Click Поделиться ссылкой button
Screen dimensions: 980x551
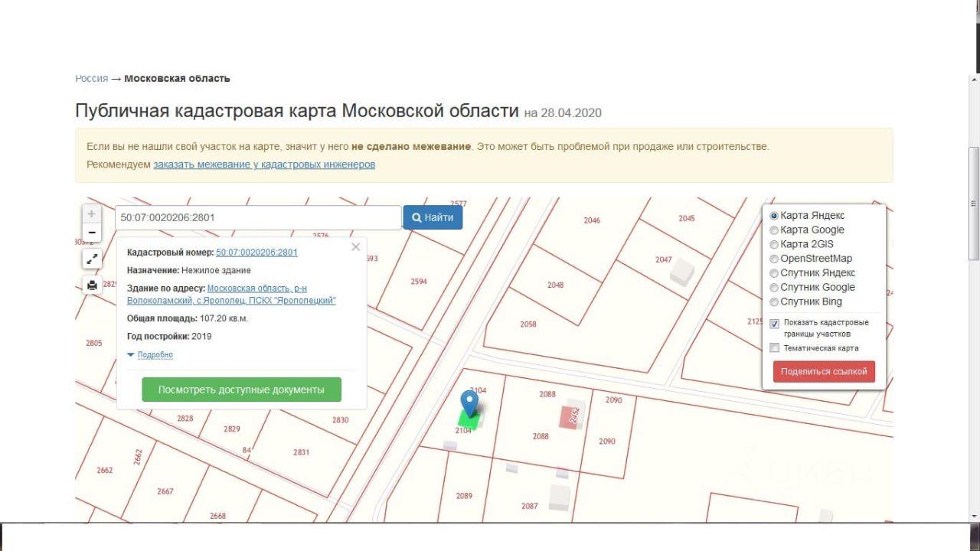[x=824, y=371]
